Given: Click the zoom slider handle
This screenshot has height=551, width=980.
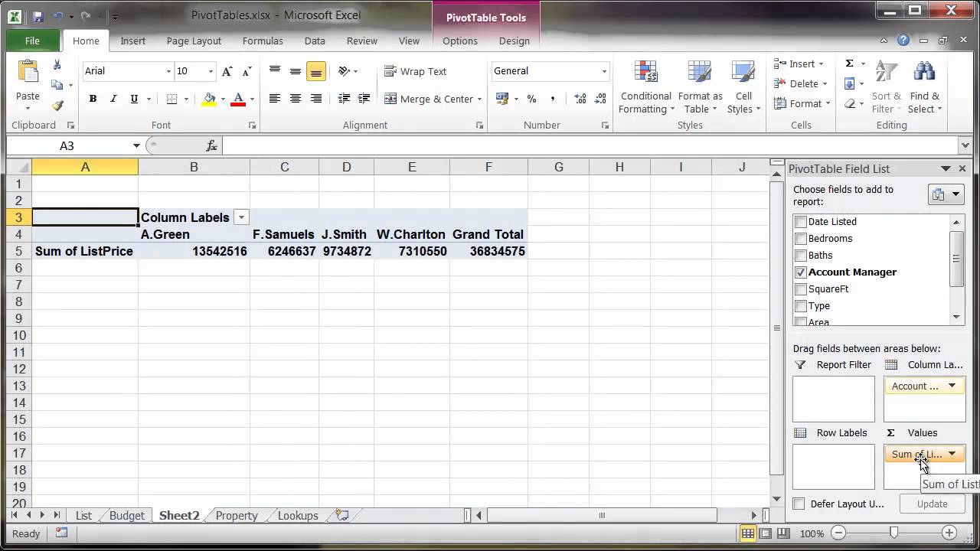Looking at the screenshot, I should [x=893, y=533].
